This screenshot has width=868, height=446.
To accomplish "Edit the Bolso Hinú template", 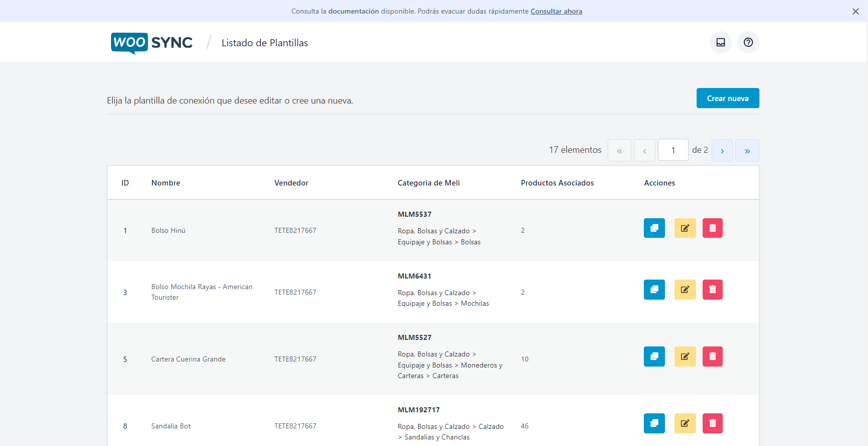I will click(x=685, y=228).
